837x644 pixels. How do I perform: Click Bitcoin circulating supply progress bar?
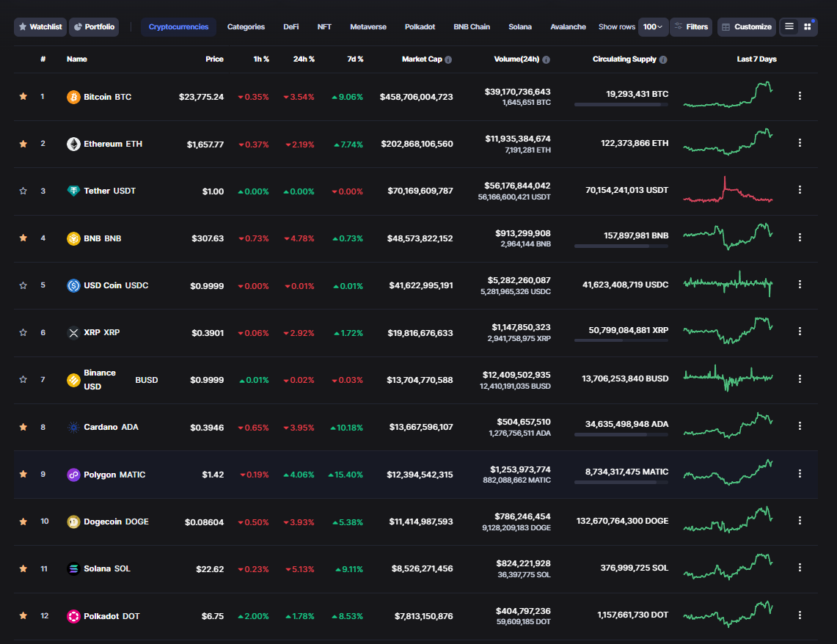click(x=621, y=105)
